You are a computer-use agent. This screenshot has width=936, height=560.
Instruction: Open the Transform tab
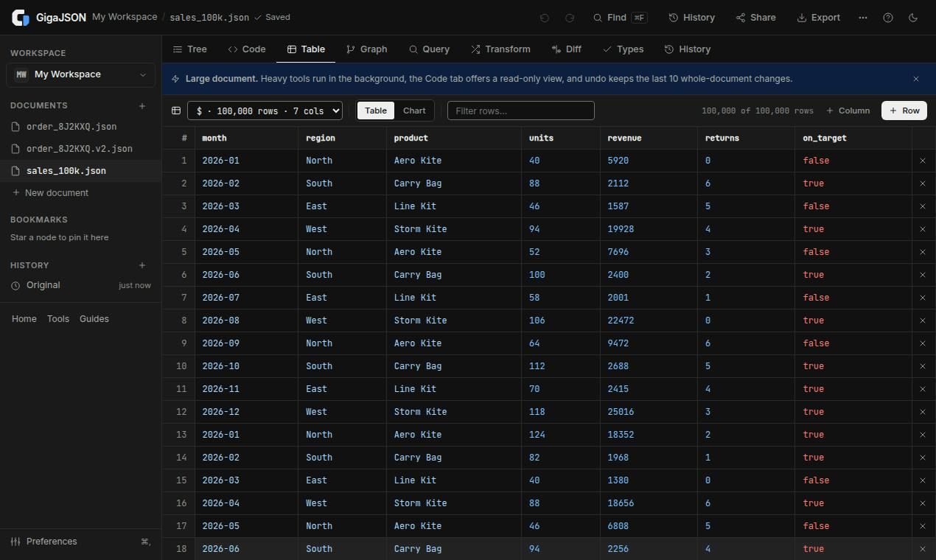[x=500, y=49]
